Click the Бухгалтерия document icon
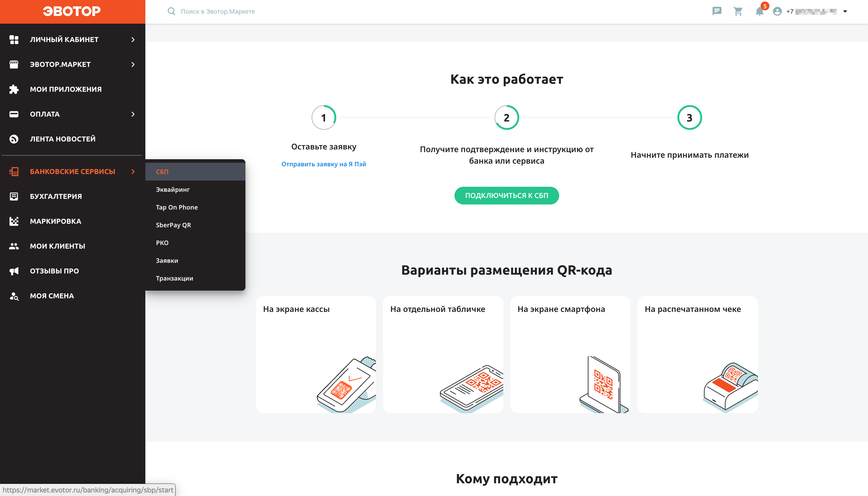Image resolution: width=868 pixels, height=496 pixels. (x=14, y=197)
